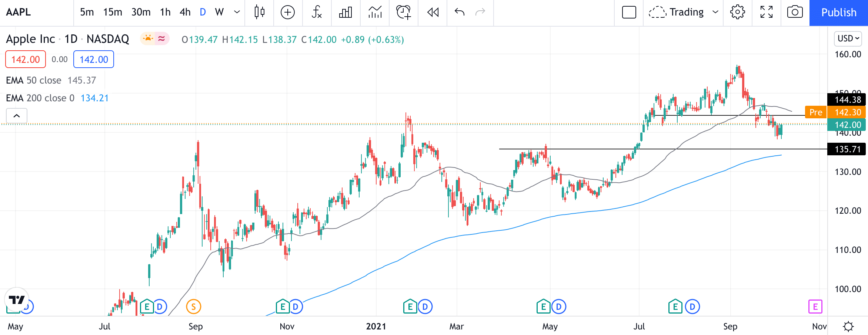The image size is (868, 335).
Task: Undo the last chart action
Action: (460, 12)
